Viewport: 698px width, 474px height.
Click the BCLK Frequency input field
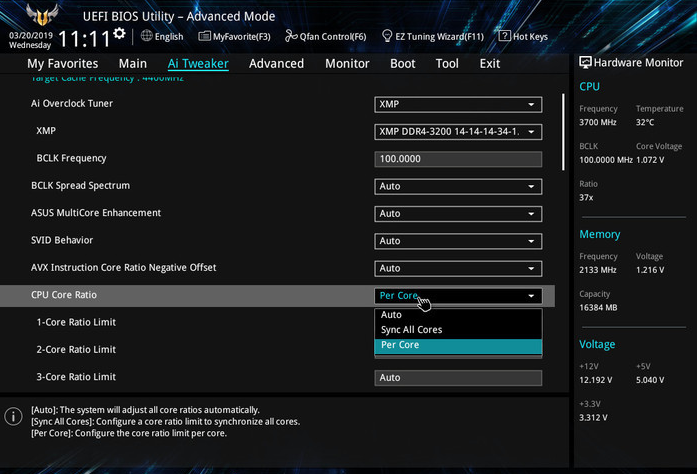tap(458, 159)
